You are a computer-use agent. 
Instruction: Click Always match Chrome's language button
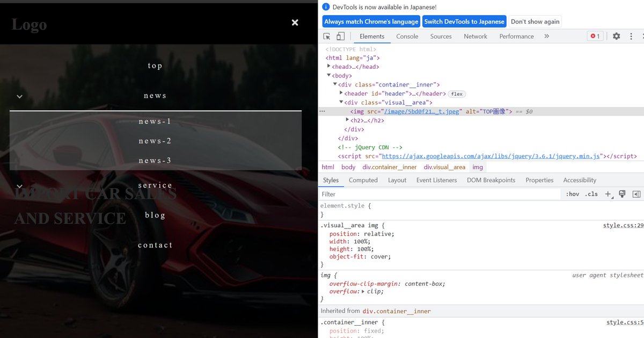pyautogui.click(x=371, y=21)
